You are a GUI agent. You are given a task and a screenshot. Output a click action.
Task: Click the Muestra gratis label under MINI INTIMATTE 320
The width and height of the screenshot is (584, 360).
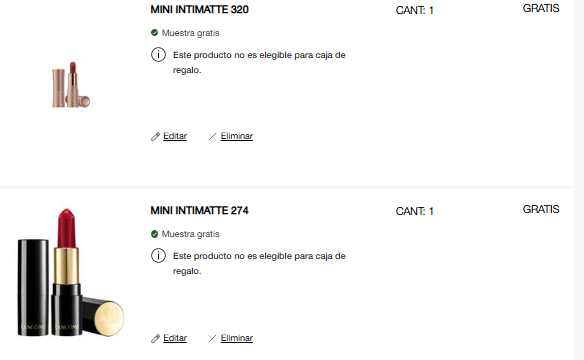pyautogui.click(x=190, y=33)
